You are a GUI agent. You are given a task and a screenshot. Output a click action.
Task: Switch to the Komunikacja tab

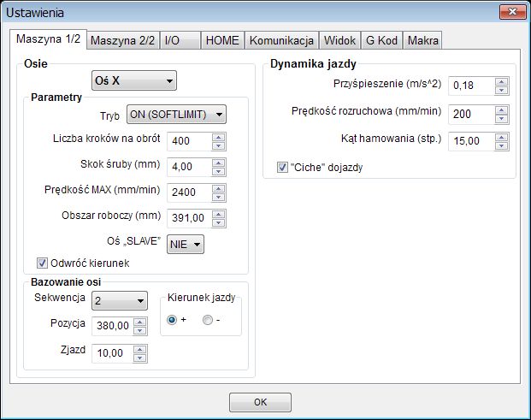[x=281, y=41]
